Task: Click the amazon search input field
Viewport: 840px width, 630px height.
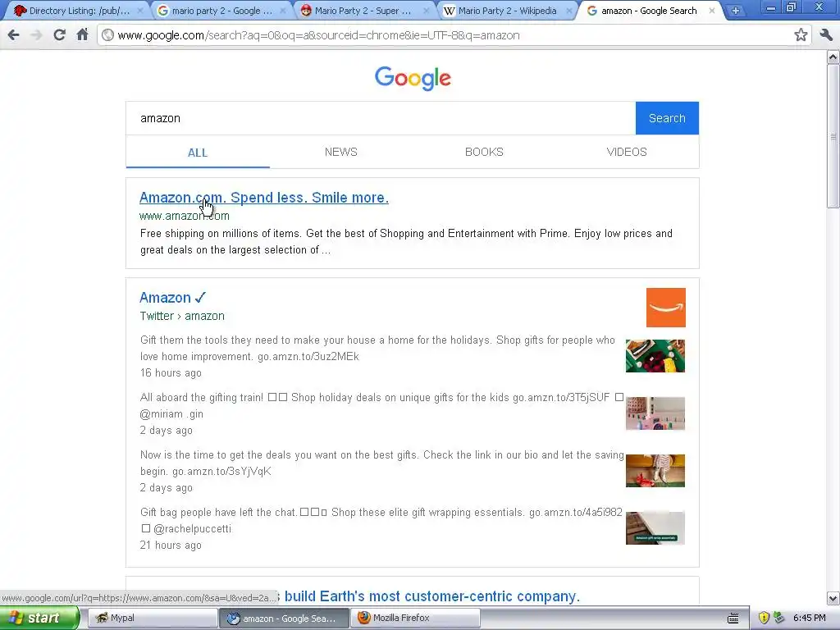Action: (x=381, y=118)
